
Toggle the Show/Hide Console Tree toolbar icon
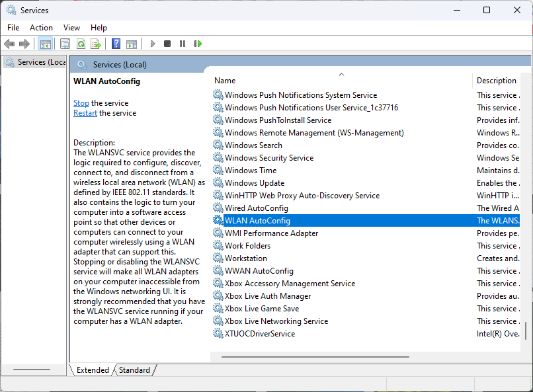point(45,44)
